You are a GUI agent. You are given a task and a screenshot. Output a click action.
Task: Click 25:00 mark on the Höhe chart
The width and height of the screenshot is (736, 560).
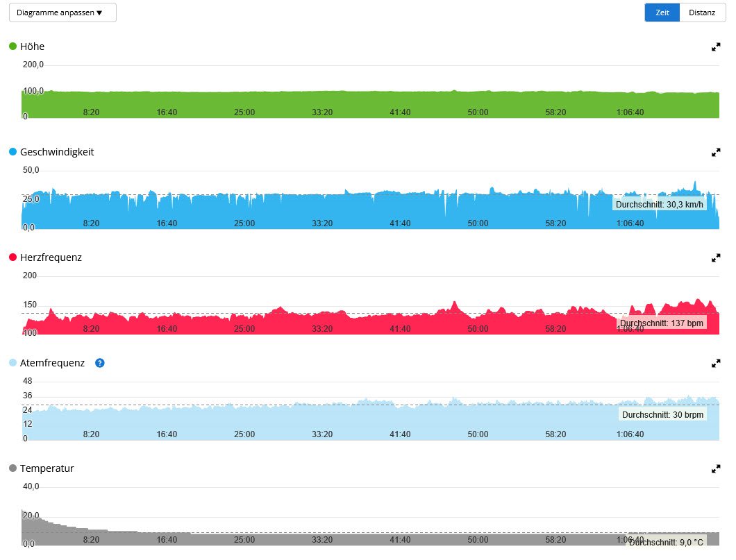(244, 112)
